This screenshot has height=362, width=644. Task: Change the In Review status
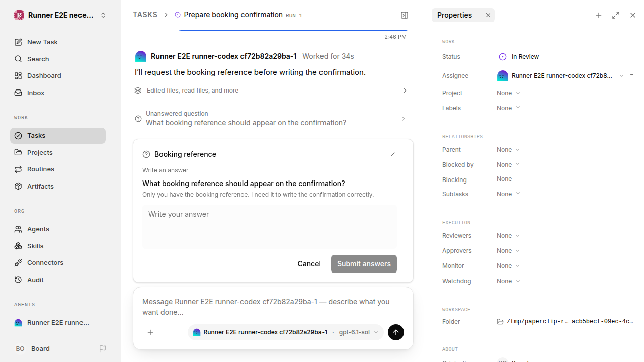coord(519,57)
